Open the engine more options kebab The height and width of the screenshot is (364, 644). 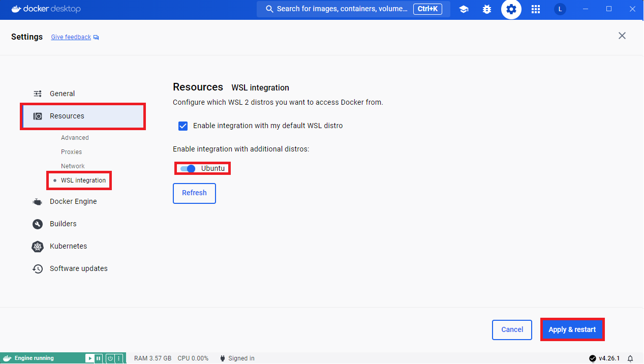click(x=118, y=358)
